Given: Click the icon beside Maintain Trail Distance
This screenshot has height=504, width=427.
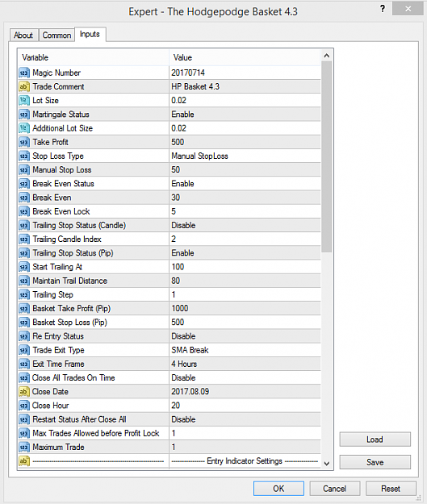Looking at the screenshot, I should coord(24,281).
